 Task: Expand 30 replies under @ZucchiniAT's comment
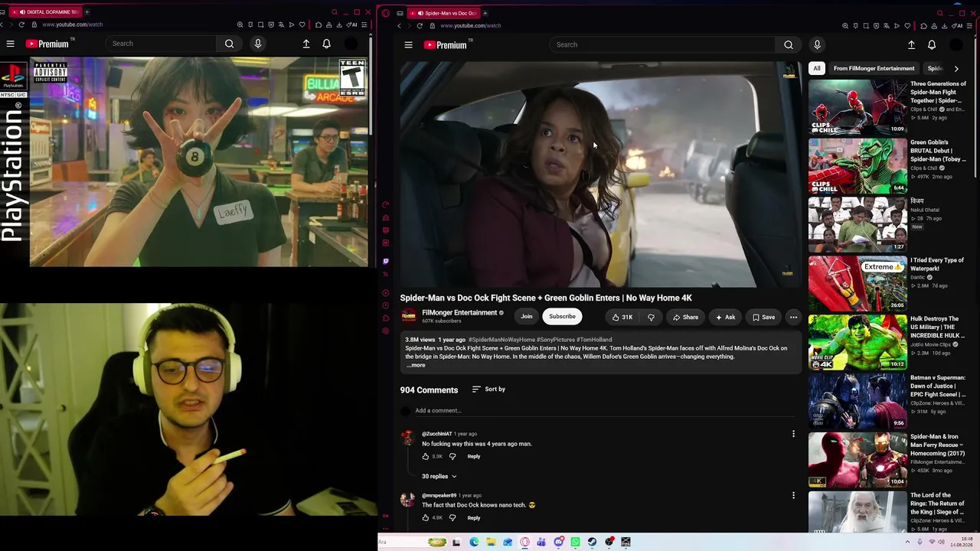coord(439,477)
